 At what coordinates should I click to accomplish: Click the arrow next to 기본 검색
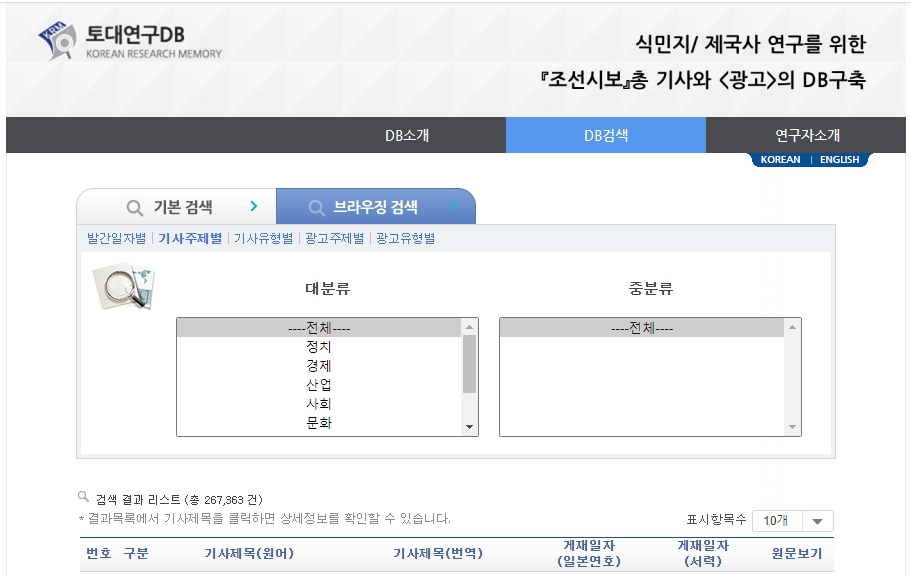(x=254, y=207)
